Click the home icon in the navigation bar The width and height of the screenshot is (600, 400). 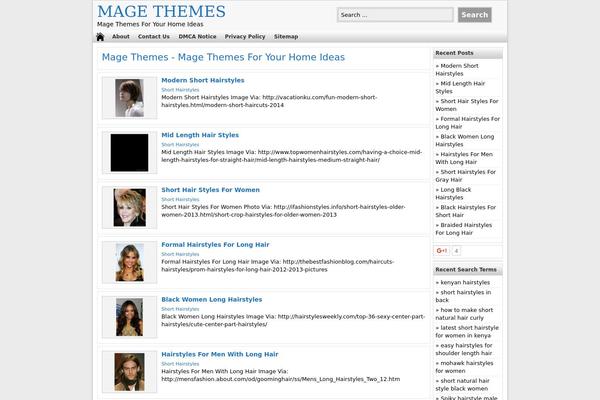pyautogui.click(x=100, y=37)
